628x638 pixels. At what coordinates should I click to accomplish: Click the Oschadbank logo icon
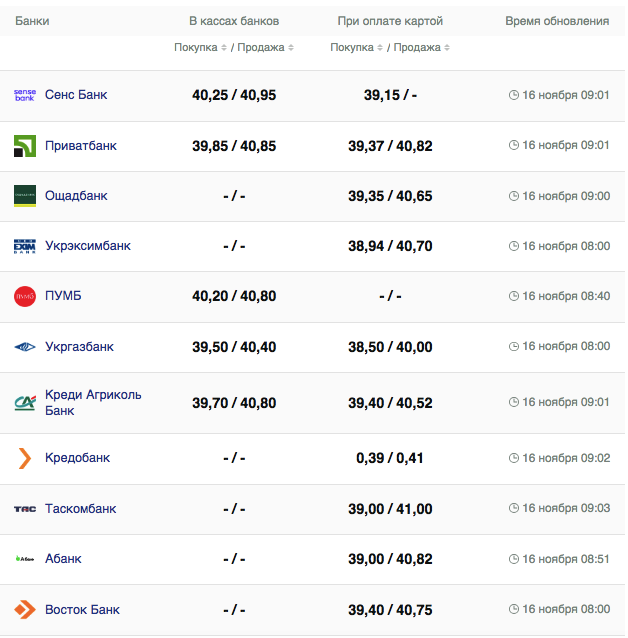pyautogui.click(x=25, y=196)
